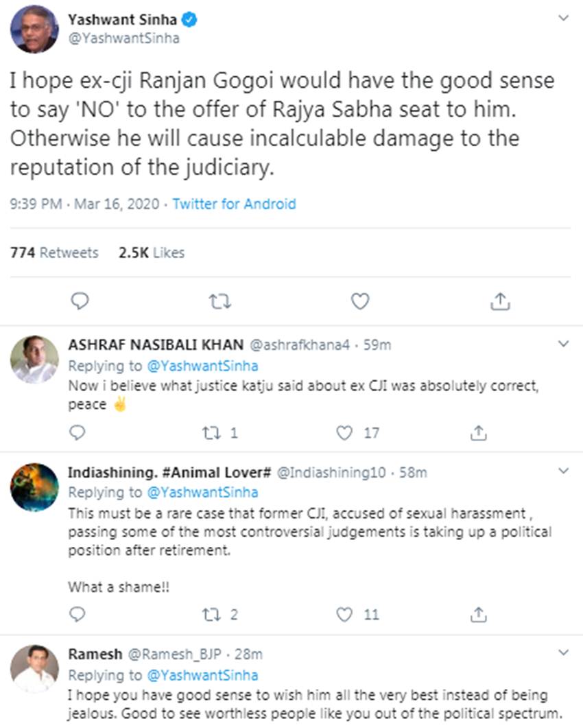The image size is (583, 728).
Task: Share Ashraf Nasibali Khan's reply
Action: click(479, 433)
